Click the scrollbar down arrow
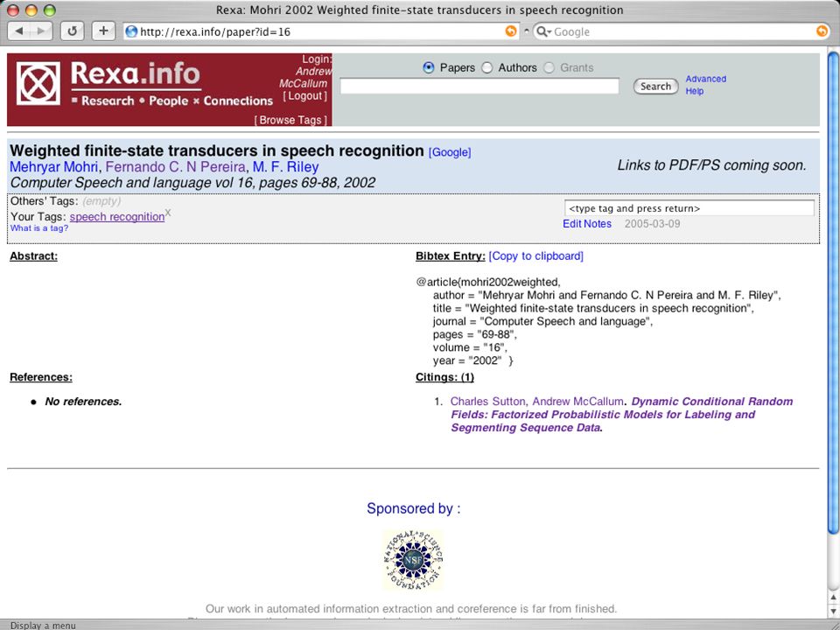 pyautogui.click(x=834, y=610)
